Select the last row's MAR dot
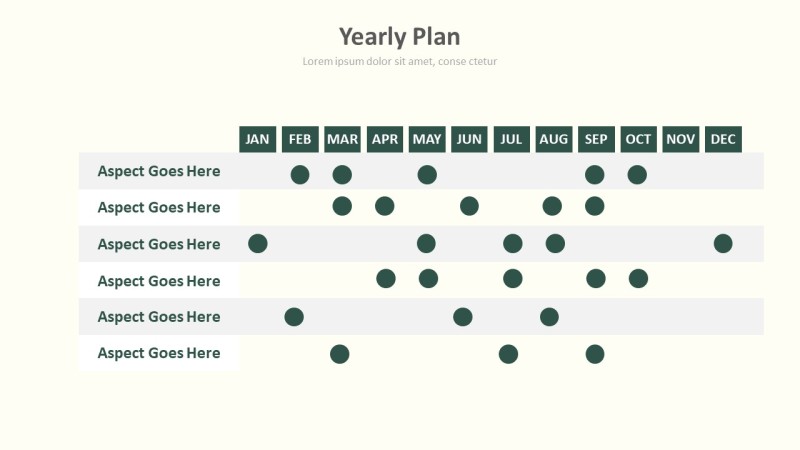Image resolution: width=800 pixels, height=450 pixels. (x=340, y=354)
